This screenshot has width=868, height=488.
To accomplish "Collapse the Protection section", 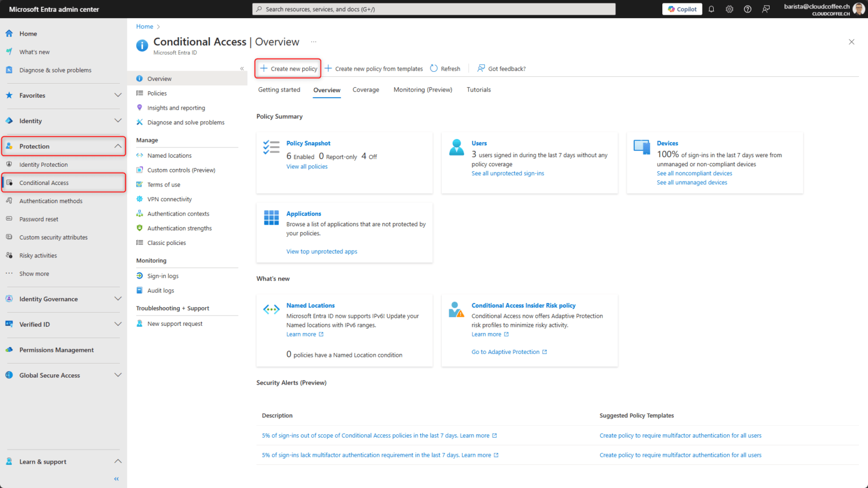I will 118,146.
